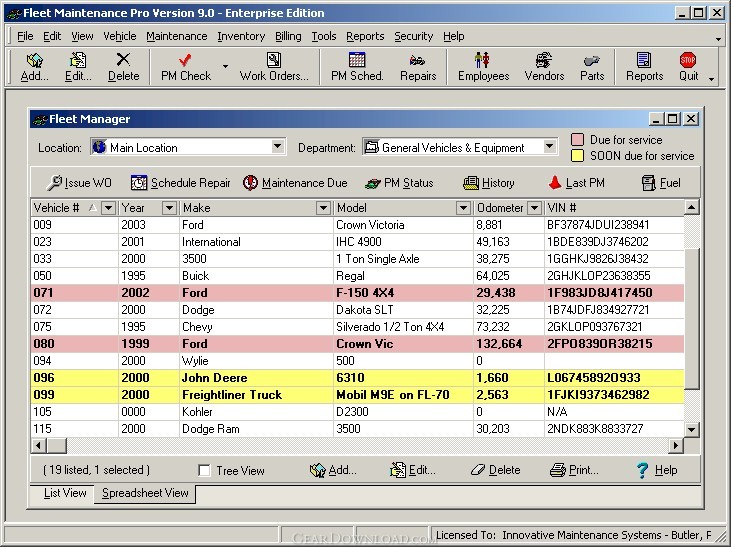Select the Buick Regal row
The width and height of the screenshot is (731, 547).
coord(358,276)
